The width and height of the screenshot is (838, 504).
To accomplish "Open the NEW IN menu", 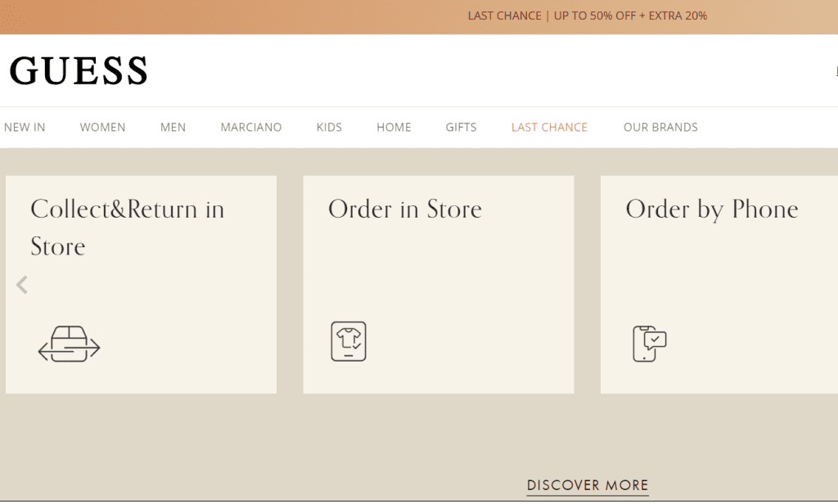I will 25,127.
